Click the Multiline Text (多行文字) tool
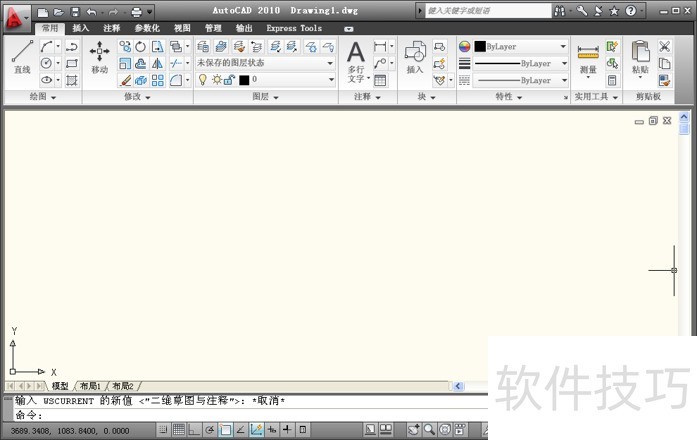 356,61
